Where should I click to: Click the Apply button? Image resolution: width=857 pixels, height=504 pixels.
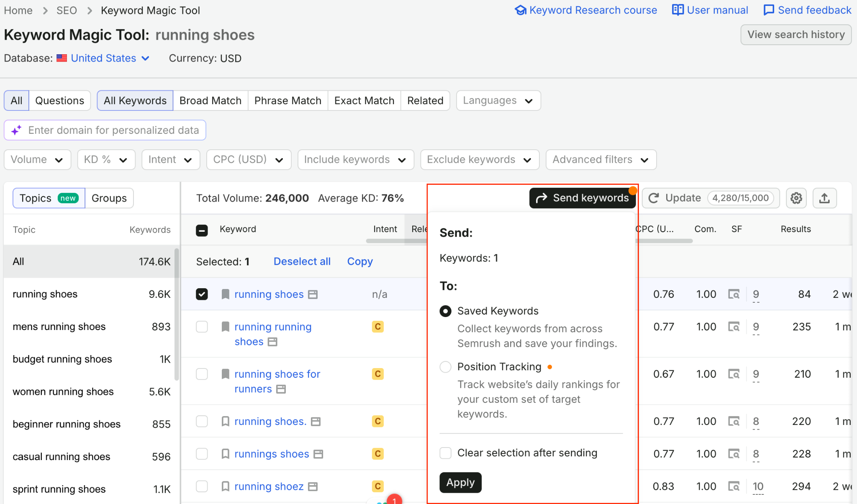point(460,483)
